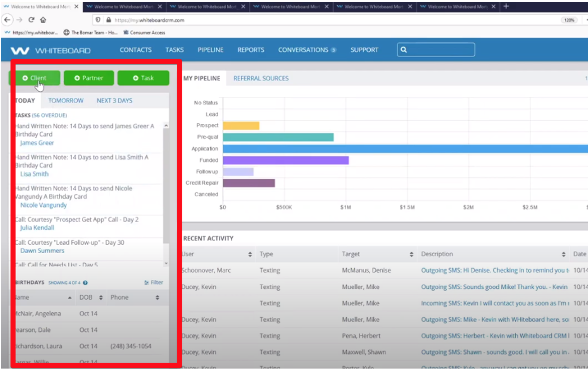Open the SUPPORT menu
The width and height of the screenshot is (588, 369).
[x=364, y=50]
